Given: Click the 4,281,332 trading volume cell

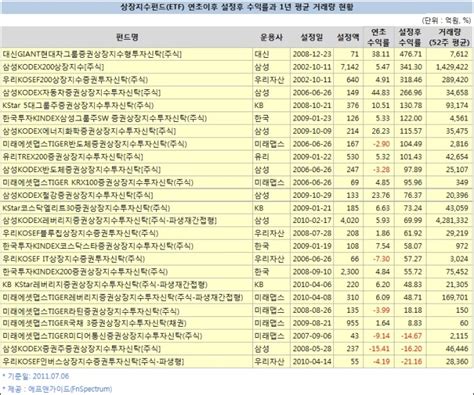Looking at the screenshot, I should [x=452, y=220].
